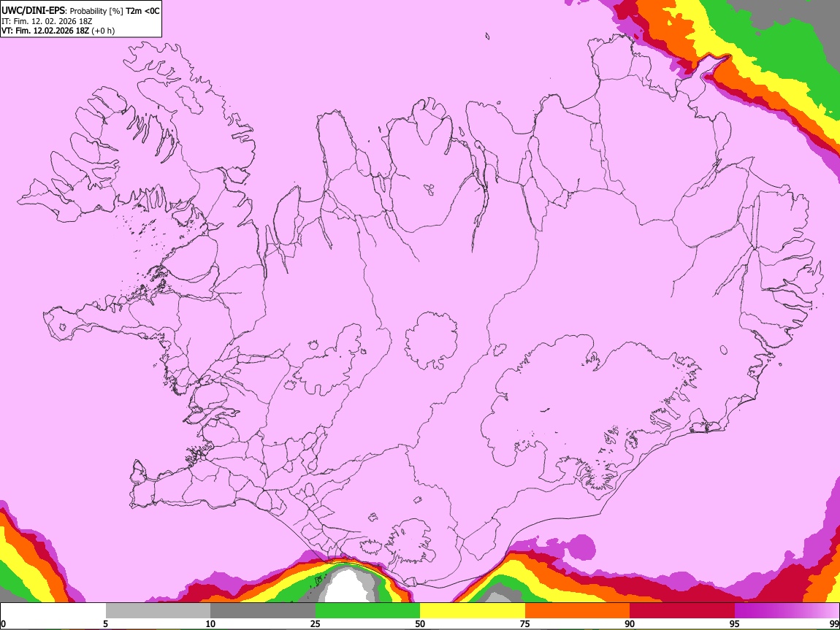Click the 'Probability [%]' label
This screenshot has height=630, width=840.
pyautogui.click(x=96, y=11)
